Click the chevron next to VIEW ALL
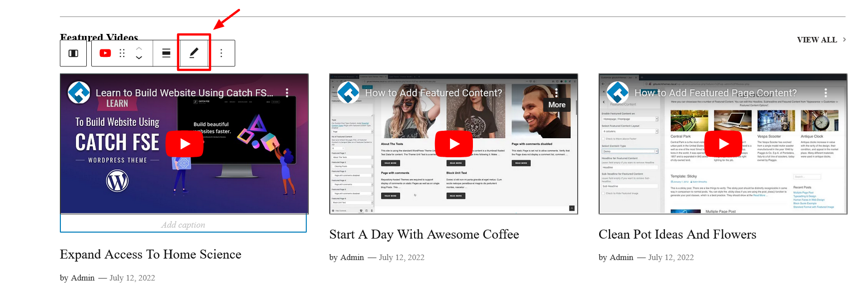This screenshot has width=868, height=295. click(845, 39)
